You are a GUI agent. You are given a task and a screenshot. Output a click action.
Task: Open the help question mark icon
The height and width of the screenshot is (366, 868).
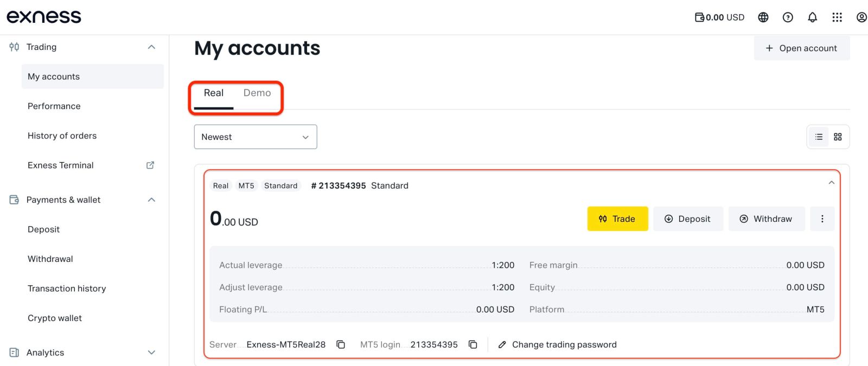click(x=788, y=17)
